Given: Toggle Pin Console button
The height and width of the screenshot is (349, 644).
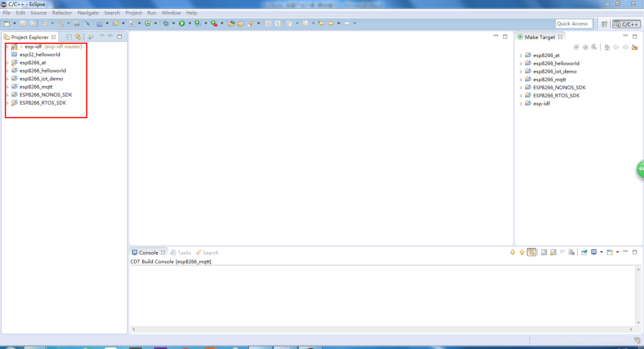Looking at the screenshot, I should 584,252.
